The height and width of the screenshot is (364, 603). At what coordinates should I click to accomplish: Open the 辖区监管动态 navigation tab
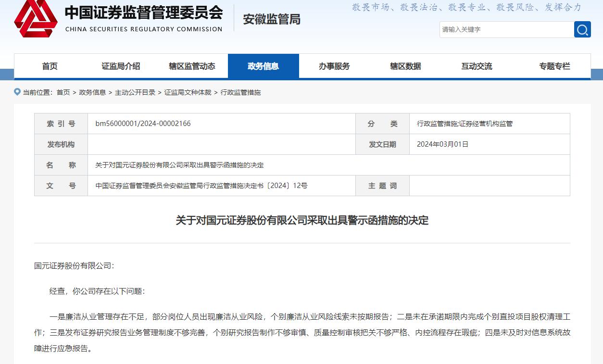click(192, 66)
